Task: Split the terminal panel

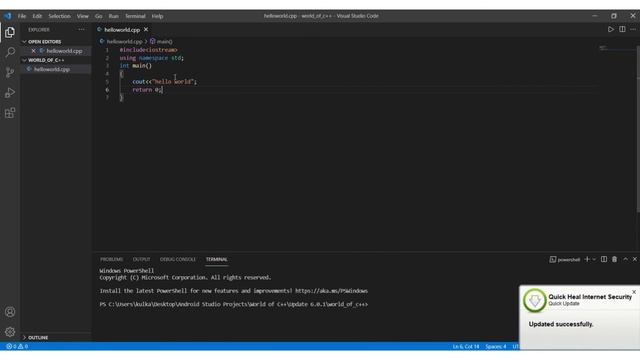Action: point(604,259)
